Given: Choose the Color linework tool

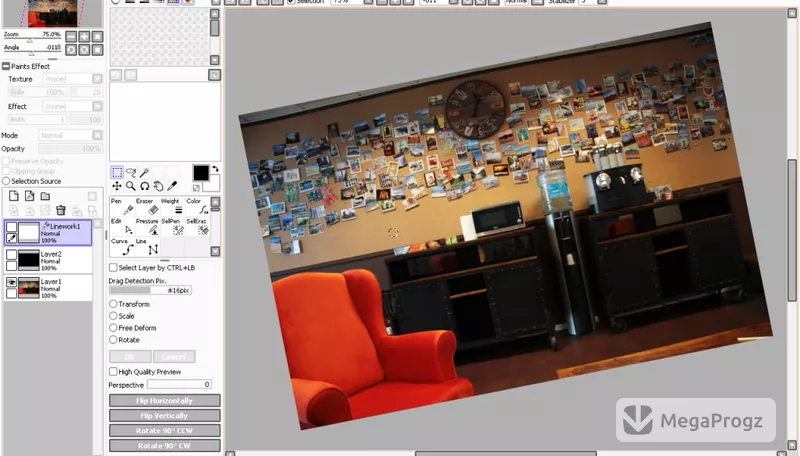Looking at the screenshot, I should pos(197,207).
